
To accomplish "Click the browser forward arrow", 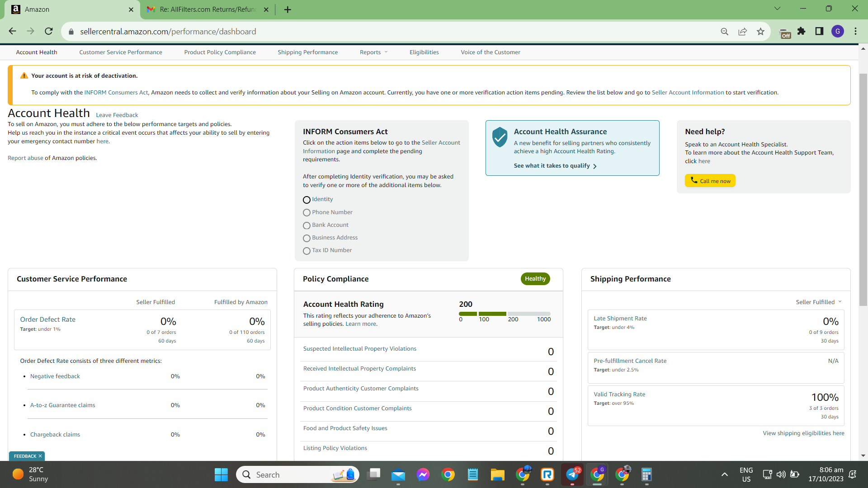I will click(30, 31).
